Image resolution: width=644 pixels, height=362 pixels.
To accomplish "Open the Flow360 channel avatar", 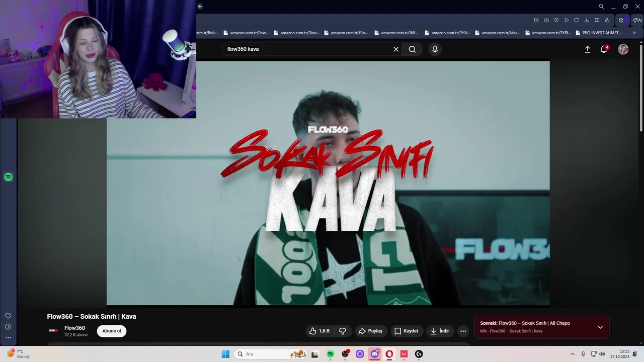I will [x=53, y=331].
